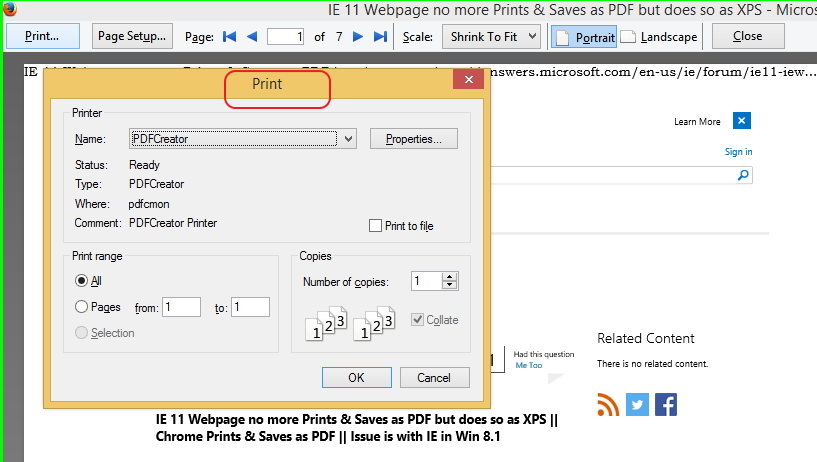Click the Me Too link

pos(529,365)
